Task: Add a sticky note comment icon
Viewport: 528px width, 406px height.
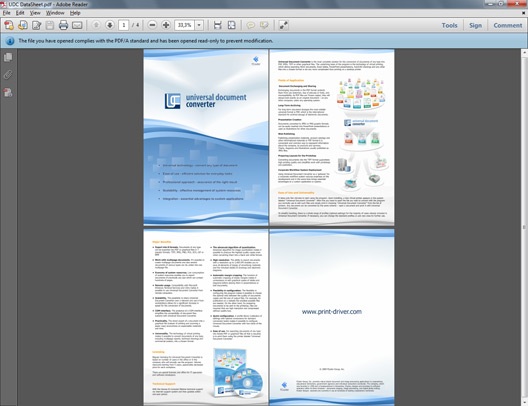Action: click(x=250, y=25)
